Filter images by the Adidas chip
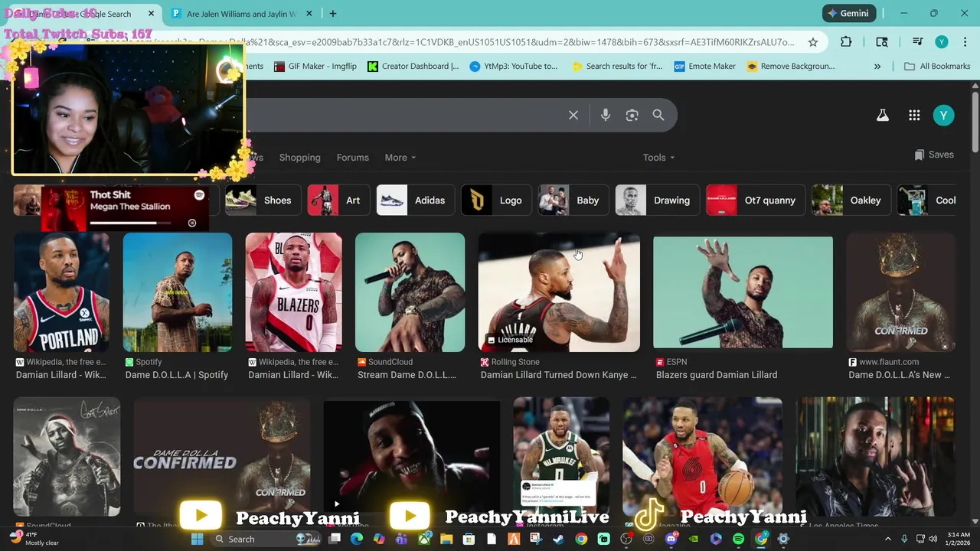 (x=414, y=201)
